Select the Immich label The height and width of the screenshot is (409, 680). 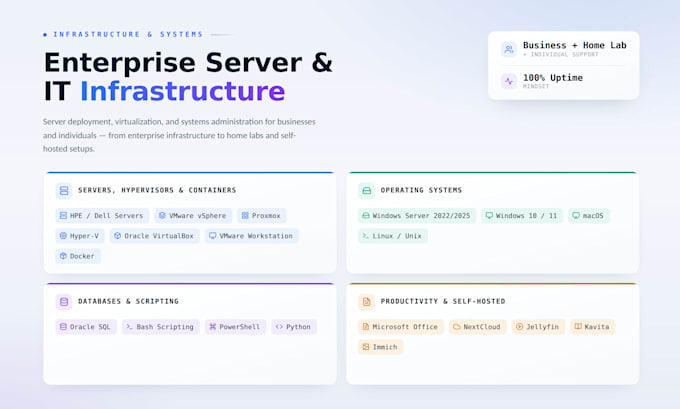pyautogui.click(x=385, y=347)
